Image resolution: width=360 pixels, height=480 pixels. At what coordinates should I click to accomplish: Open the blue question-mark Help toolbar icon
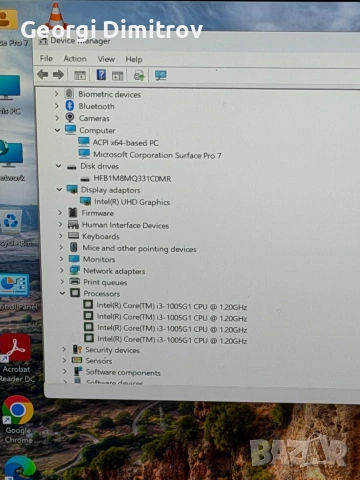point(101,75)
